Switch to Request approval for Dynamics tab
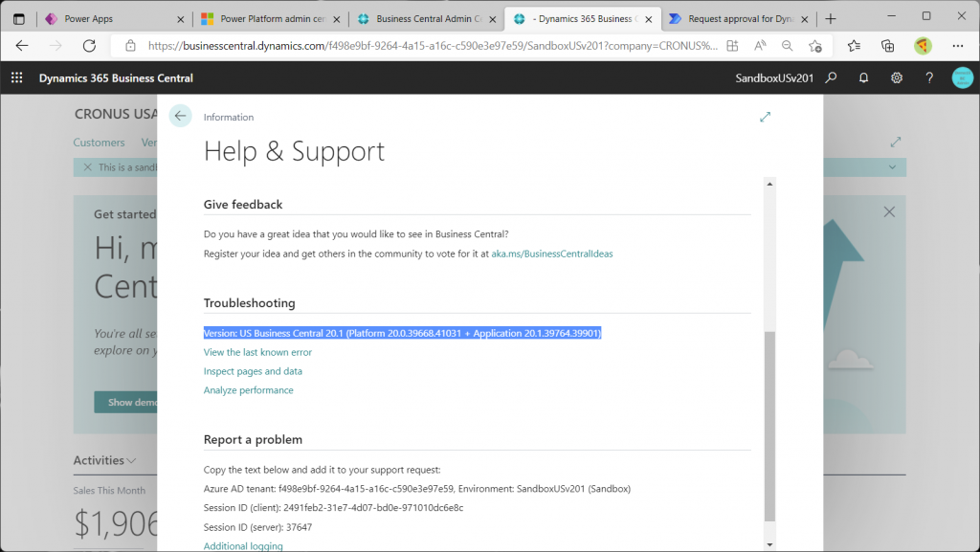Viewport: 980px width, 552px height. 740,19
